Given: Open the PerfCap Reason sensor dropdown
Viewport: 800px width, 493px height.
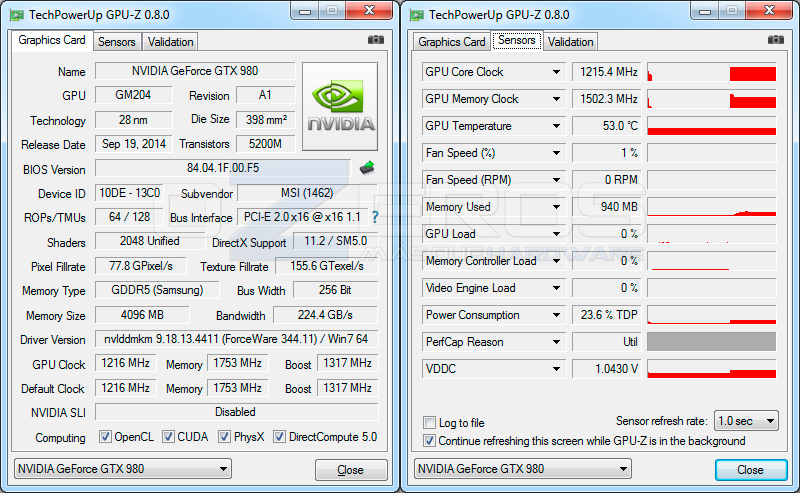Looking at the screenshot, I should tap(556, 342).
